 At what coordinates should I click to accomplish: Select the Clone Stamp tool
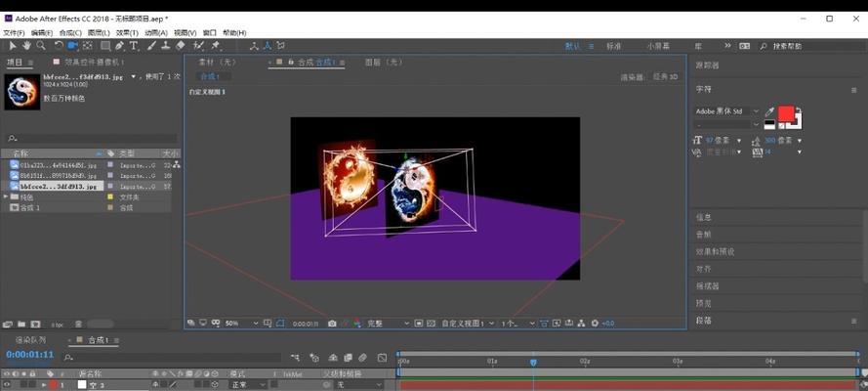[165, 46]
